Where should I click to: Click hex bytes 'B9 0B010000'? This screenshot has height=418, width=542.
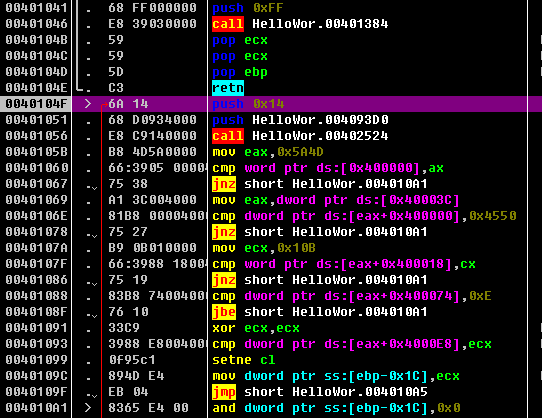point(152,248)
